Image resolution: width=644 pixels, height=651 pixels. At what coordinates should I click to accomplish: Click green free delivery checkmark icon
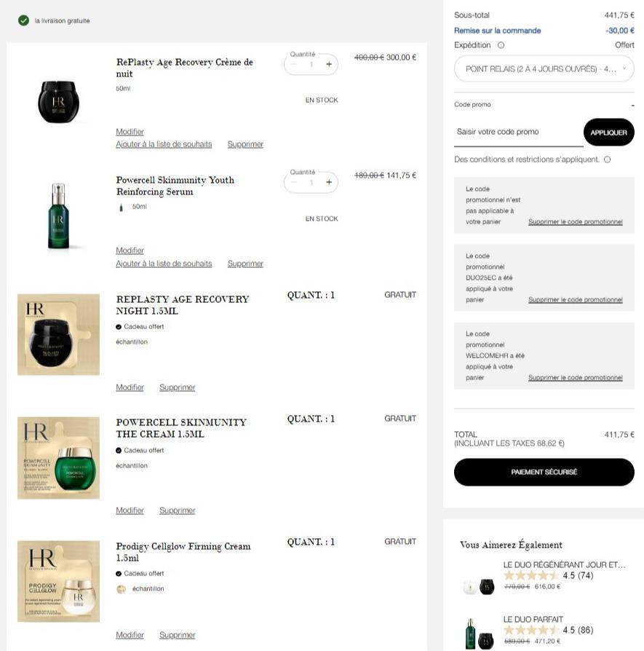[x=24, y=20]
